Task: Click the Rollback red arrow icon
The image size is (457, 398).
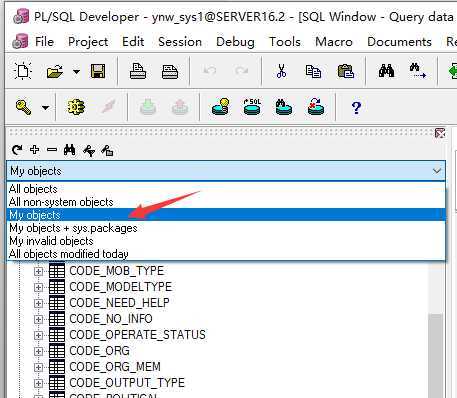Action: click(x=179, y=107)
